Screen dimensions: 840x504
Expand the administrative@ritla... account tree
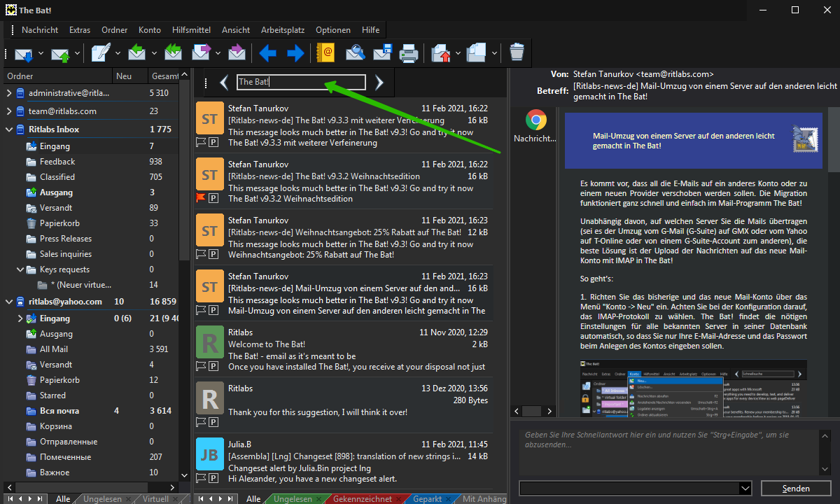point(8,93)
